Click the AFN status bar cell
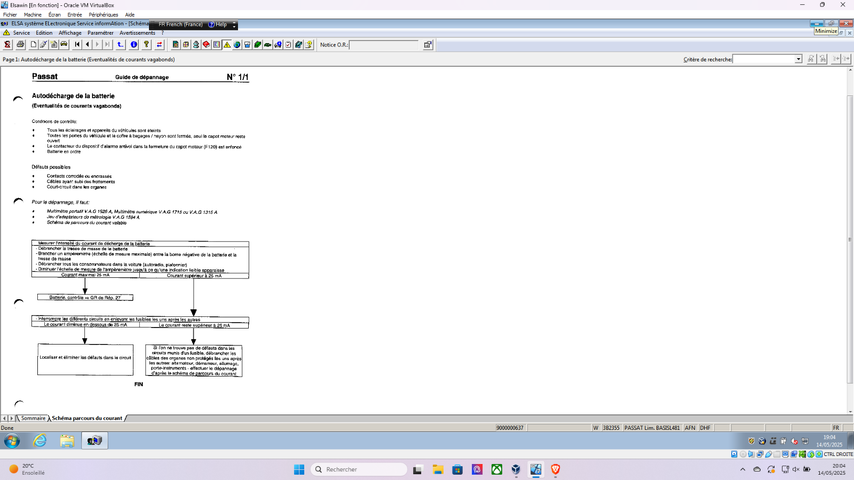This screenshot has width=854, height=480. (x=690, y=428)
